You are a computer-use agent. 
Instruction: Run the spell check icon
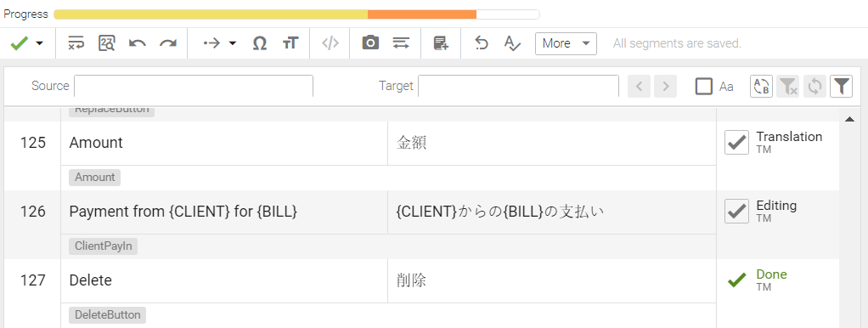tap(512, 43)
